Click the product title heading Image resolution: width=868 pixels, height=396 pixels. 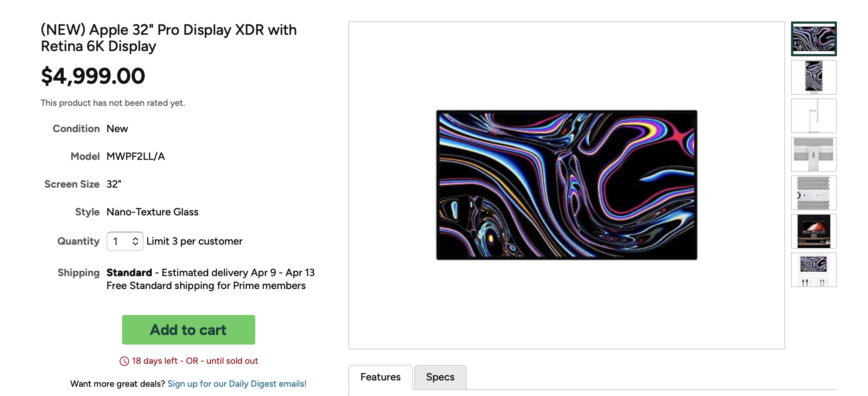(169, 38)
